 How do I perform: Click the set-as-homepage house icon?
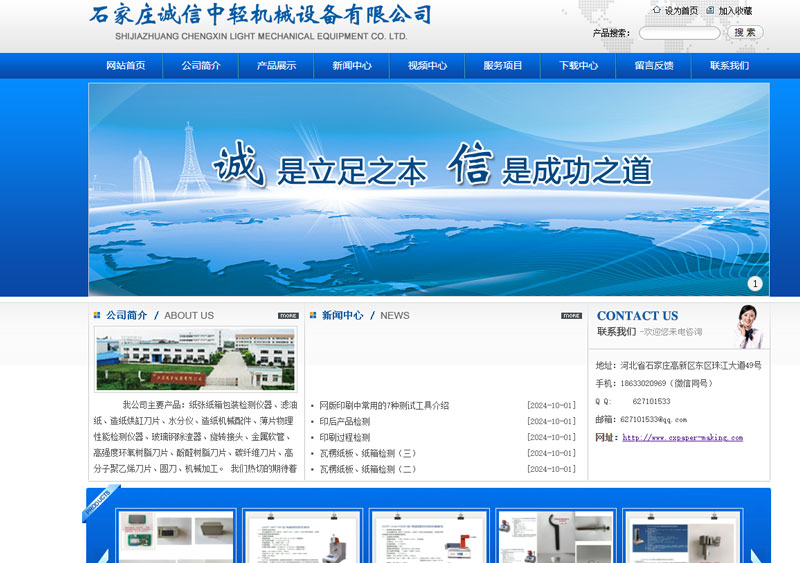click(656, 11)
